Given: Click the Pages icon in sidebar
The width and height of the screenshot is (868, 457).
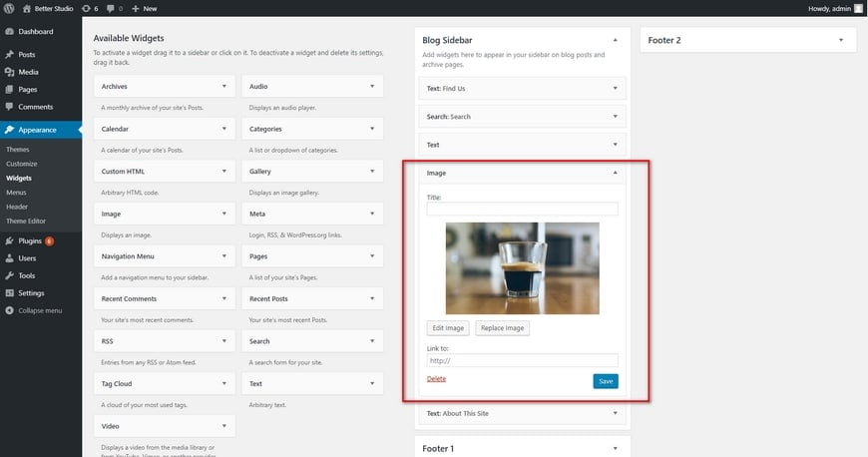Looking at the screenshot, I should 9,89.
